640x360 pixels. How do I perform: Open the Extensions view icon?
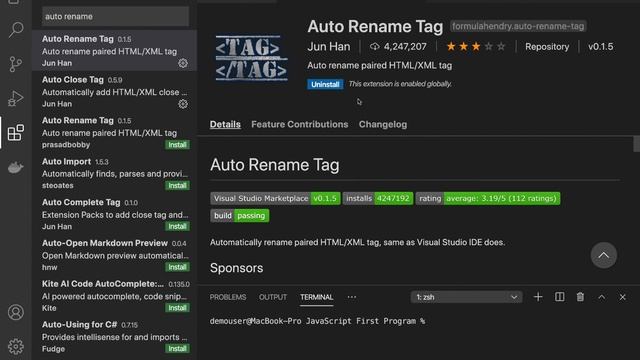point(16,133)
